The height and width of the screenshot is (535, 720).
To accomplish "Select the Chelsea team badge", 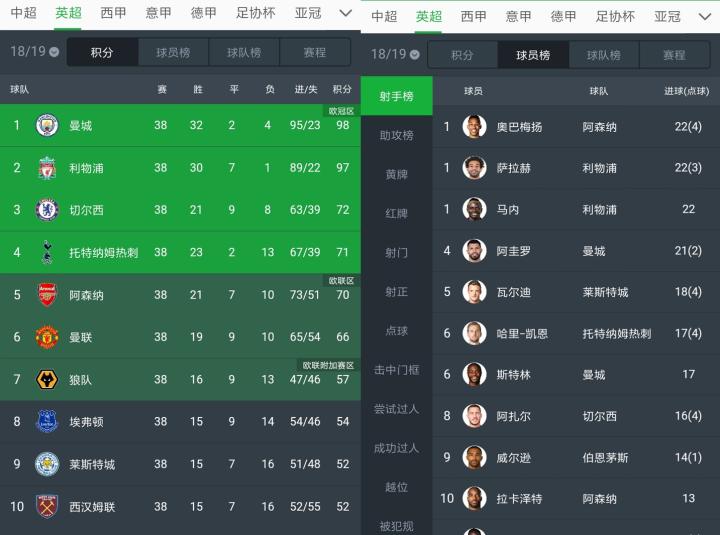I will pos(47,210).
